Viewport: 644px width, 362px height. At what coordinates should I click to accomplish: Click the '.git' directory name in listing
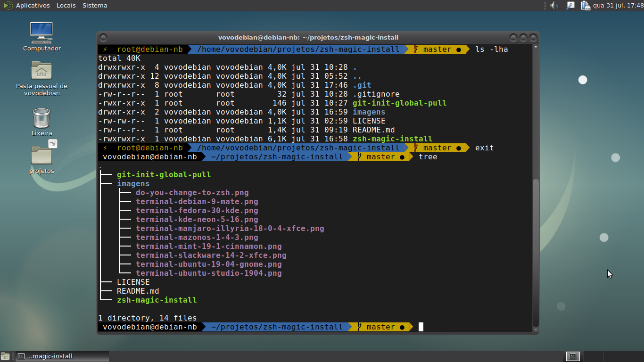pos(362,85)
